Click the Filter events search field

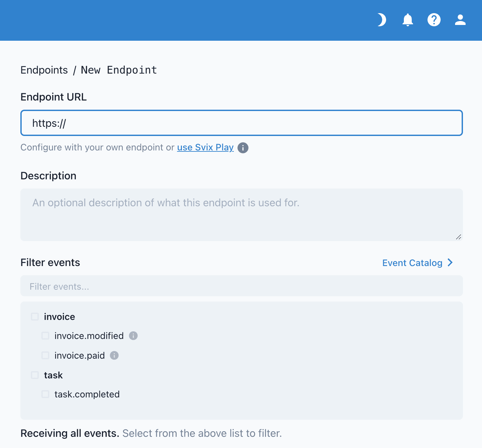241,286
